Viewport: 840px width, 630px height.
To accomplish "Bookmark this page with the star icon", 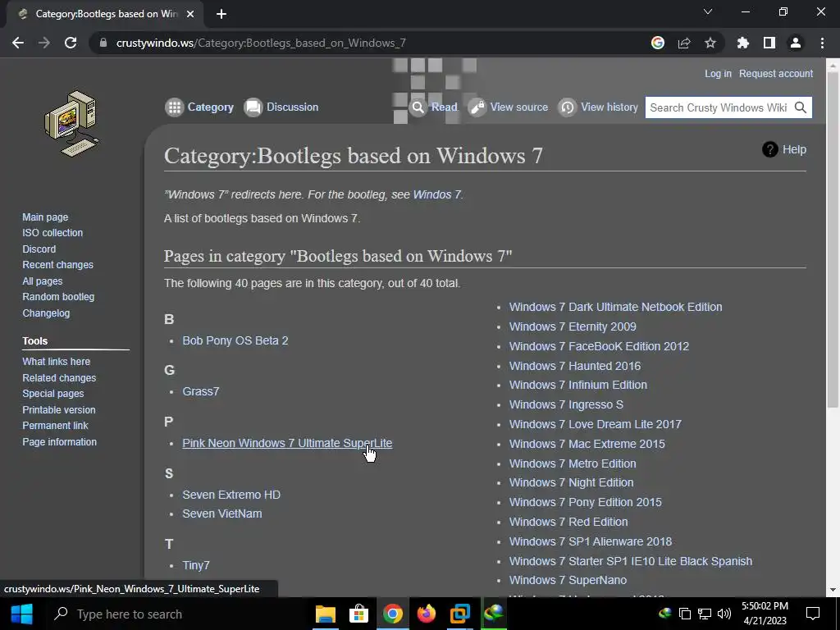I will tap(710, 43).
